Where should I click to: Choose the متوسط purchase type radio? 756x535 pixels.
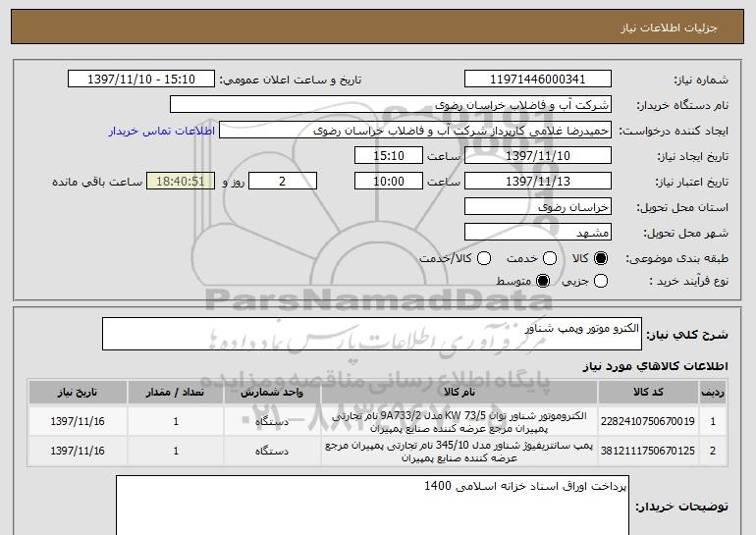click(x=542, y=281)
